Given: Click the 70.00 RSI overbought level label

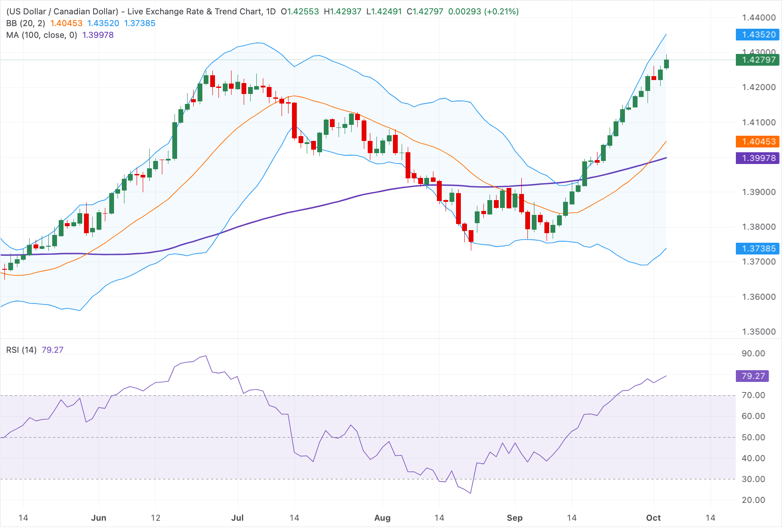Looking at the screenshot, I should (x=753, y=395).
